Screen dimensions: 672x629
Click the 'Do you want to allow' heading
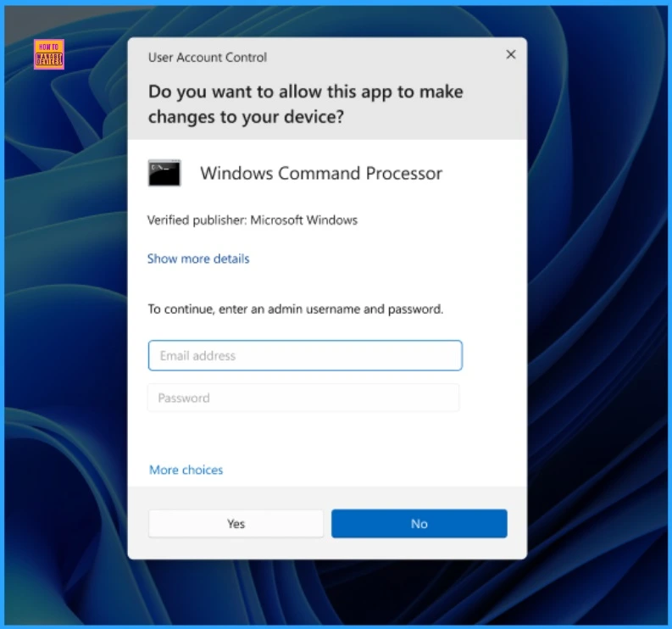coord(306,104)
